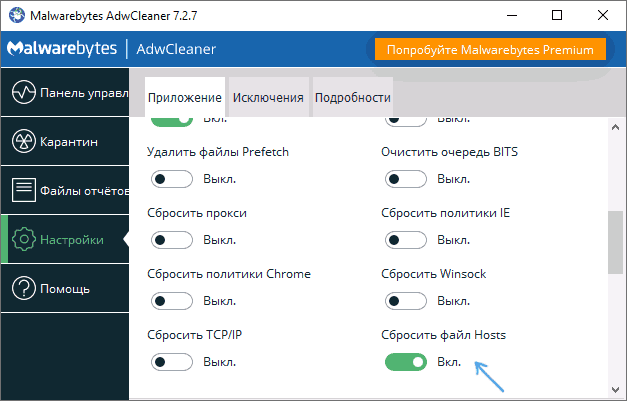Maximize the AdwCleaner window
The width and height of the screenshot is (627, 401).
[557, 15]
